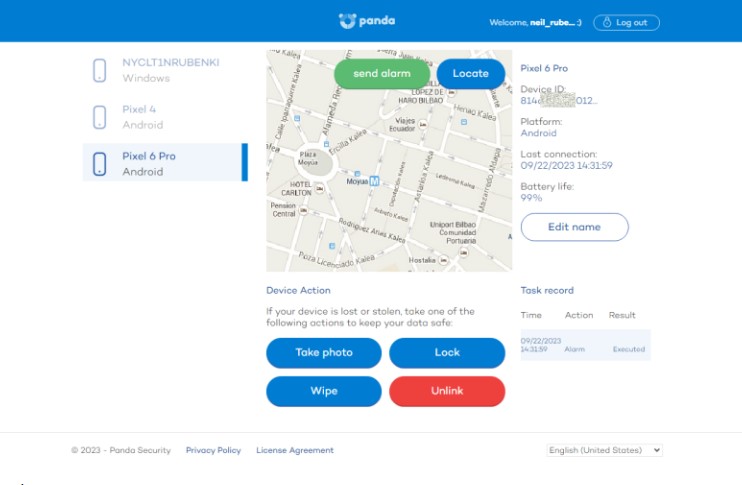Click the Pixel 6 Pro phone icon

pos(99,164)
